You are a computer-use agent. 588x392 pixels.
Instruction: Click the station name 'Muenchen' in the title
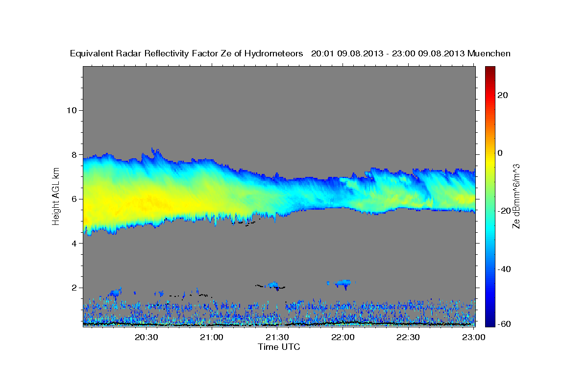tap(489, 53)
